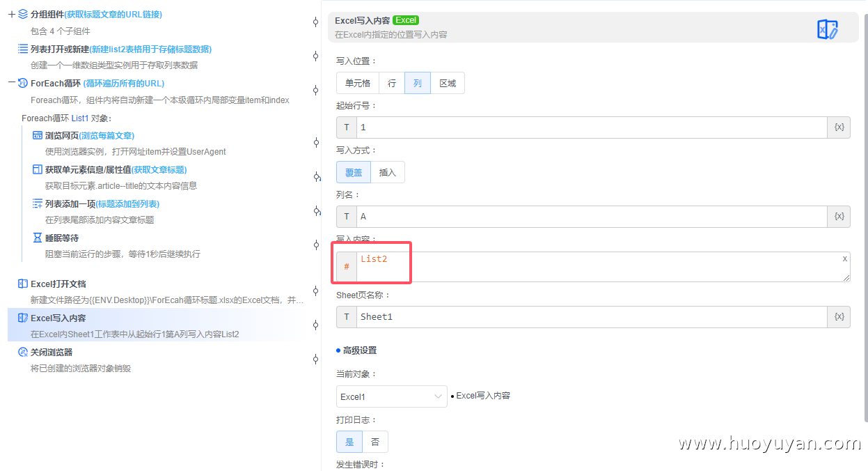Click the ForEach循环 loop icon
This screenshot has height=471, width=868.
click(23, 83)
